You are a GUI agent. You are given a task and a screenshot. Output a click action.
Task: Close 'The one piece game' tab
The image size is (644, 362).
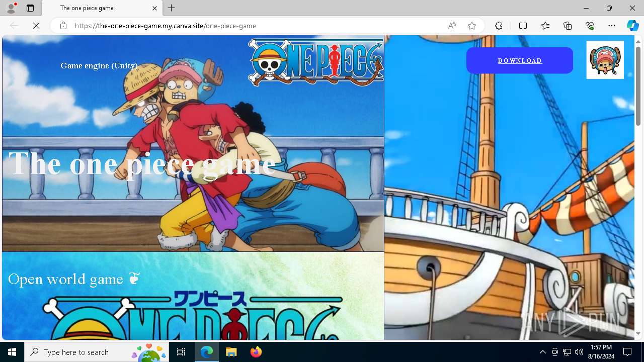pos(154,8)
